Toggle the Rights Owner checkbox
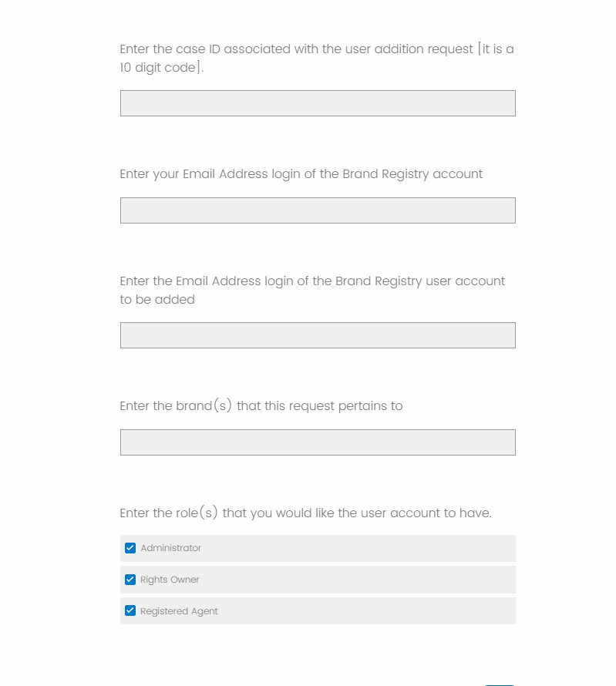Viewport: 616px width, 686px height. point(130,580)
